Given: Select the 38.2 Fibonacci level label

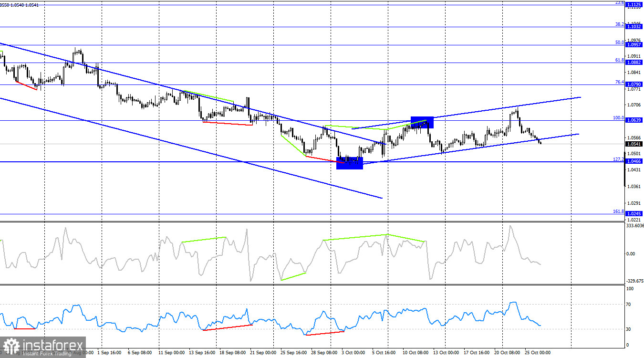Looking at the screenshot, I should [620, 24].
